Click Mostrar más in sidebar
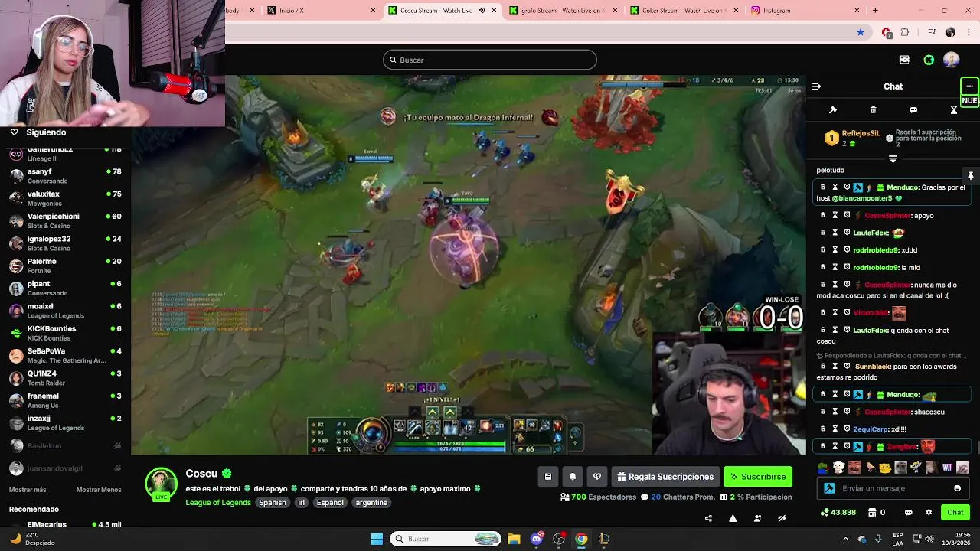The height and width of the screenshot is (551, 980). point(28,490)
